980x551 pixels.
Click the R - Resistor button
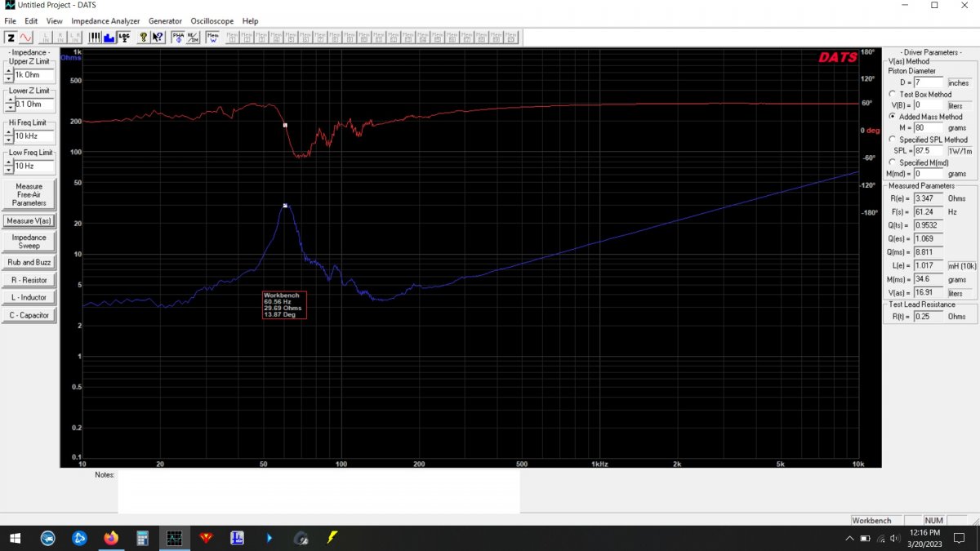pos(29,280)
